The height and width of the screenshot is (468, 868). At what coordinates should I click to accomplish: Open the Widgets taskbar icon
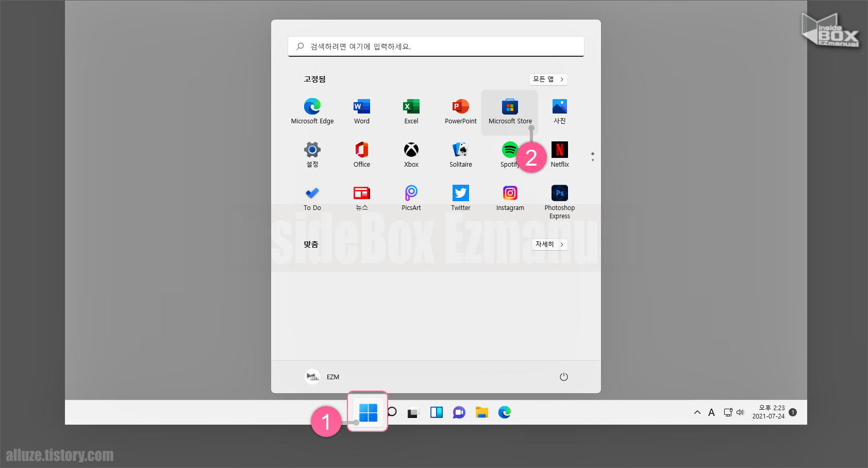point(437,412)
